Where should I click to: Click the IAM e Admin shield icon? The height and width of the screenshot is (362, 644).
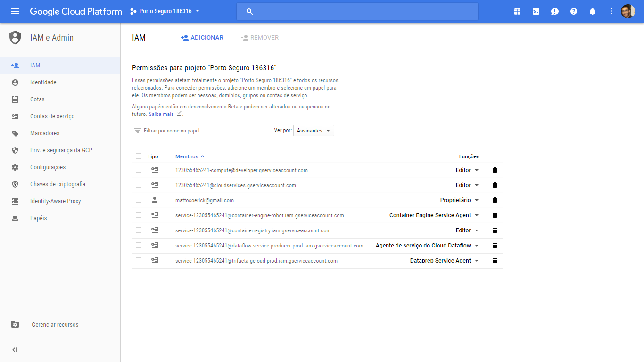(15, 38)
